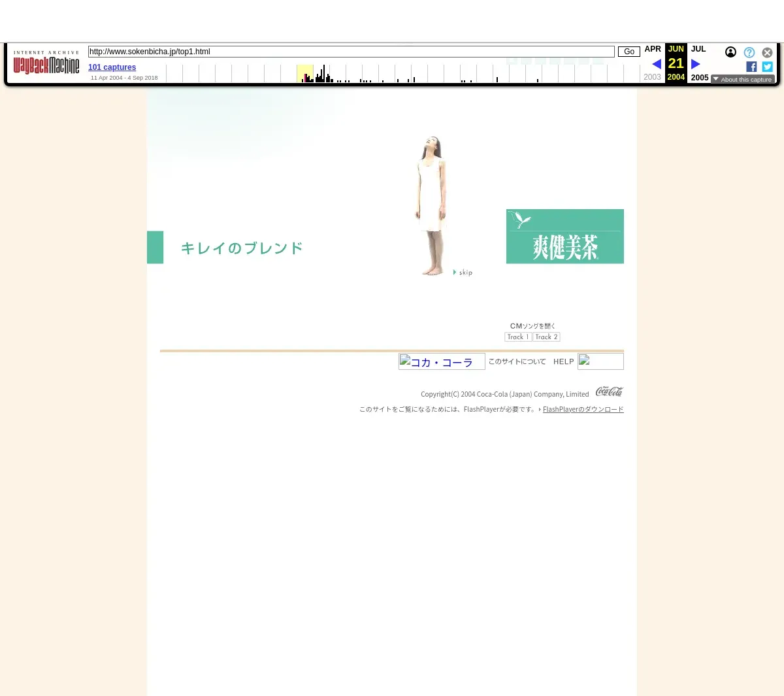Image resolution: width=784 pixels, height=696 pixels.
Task: Play CM song Track 2
Action: point(546,337)
